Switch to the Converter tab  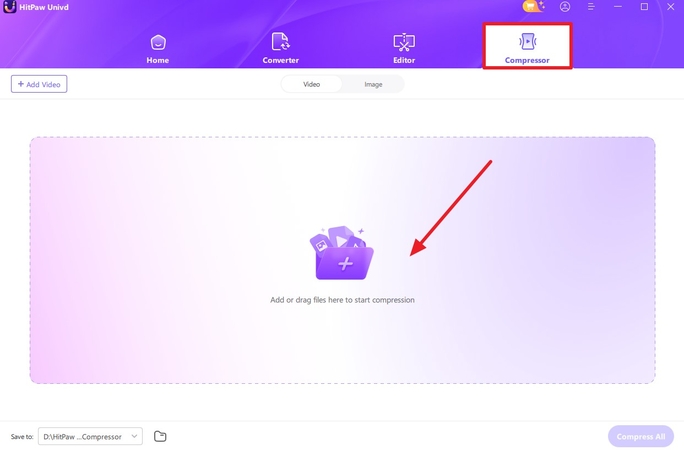pyautogui.click(x=280, y=48)
